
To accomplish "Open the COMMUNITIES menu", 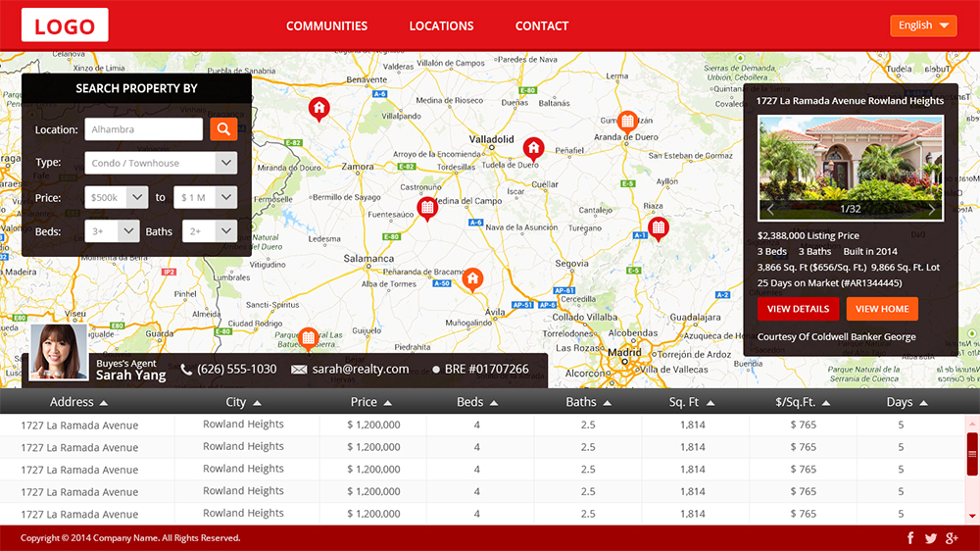I will click(x=327, y=26).
